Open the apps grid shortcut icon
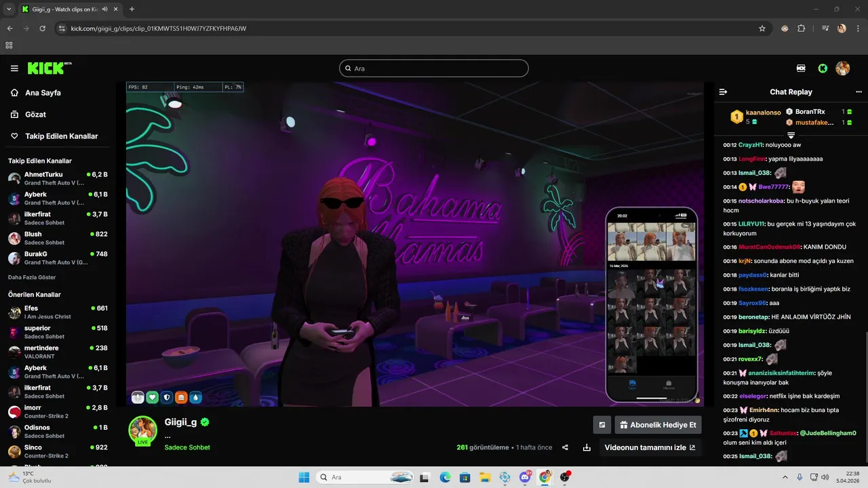 click(9, 45)
